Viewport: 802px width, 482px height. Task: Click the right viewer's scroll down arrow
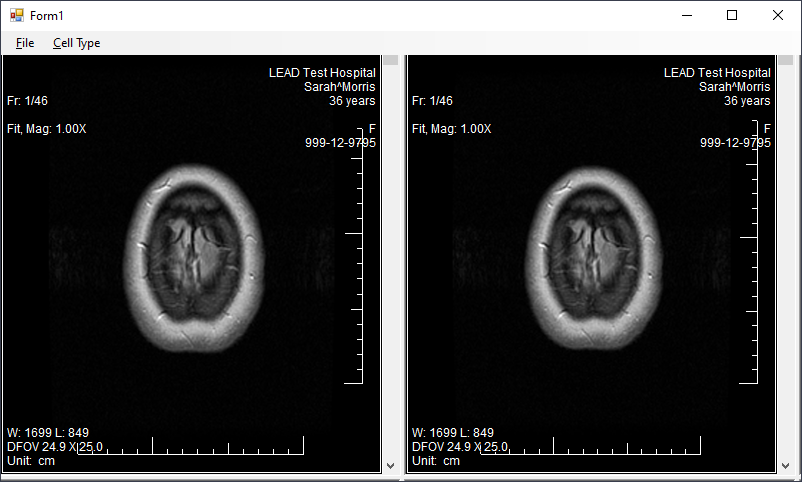pos(785,465)
